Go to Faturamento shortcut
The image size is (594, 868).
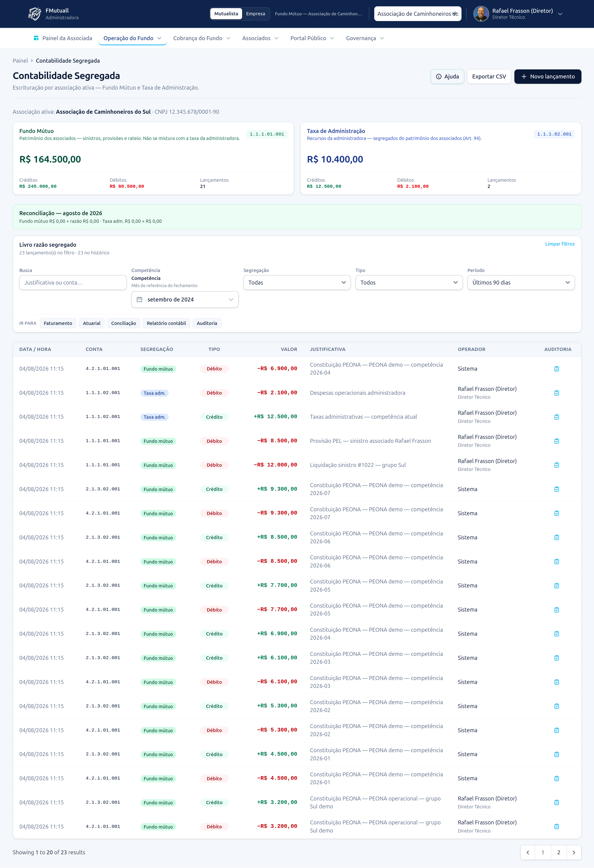[x=58, y=323]
